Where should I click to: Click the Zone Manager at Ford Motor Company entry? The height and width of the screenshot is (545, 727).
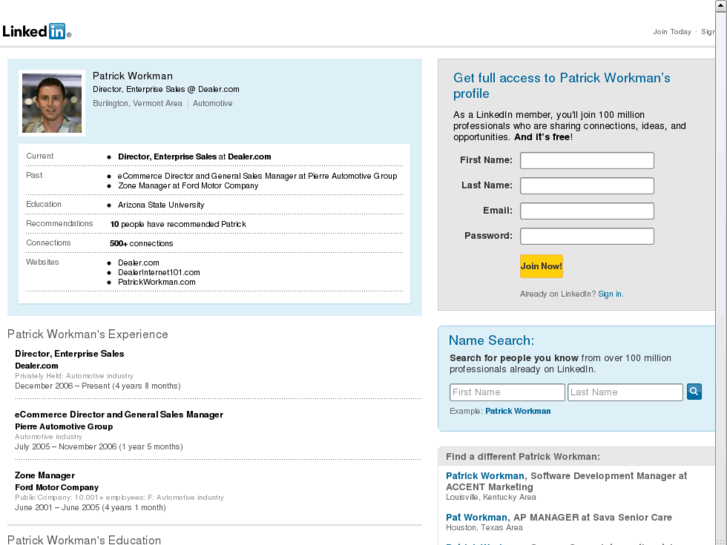pyautogui.click(x=188, y=186)
